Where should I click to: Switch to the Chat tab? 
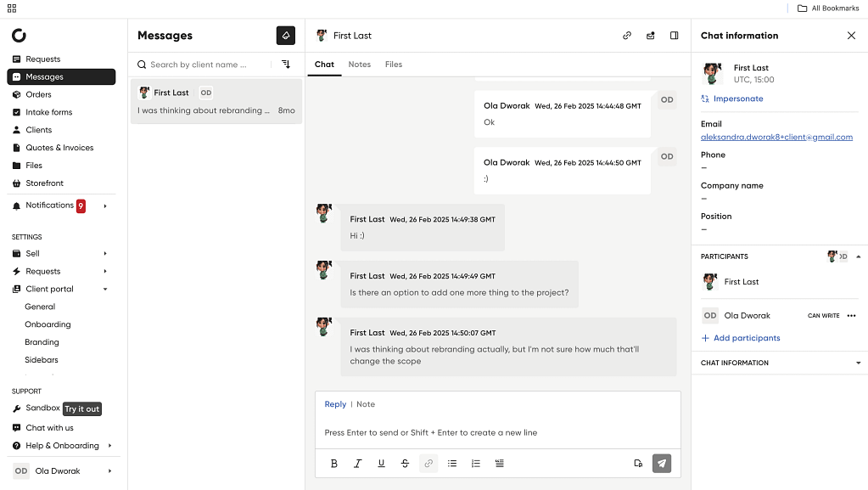pos(324,65)
